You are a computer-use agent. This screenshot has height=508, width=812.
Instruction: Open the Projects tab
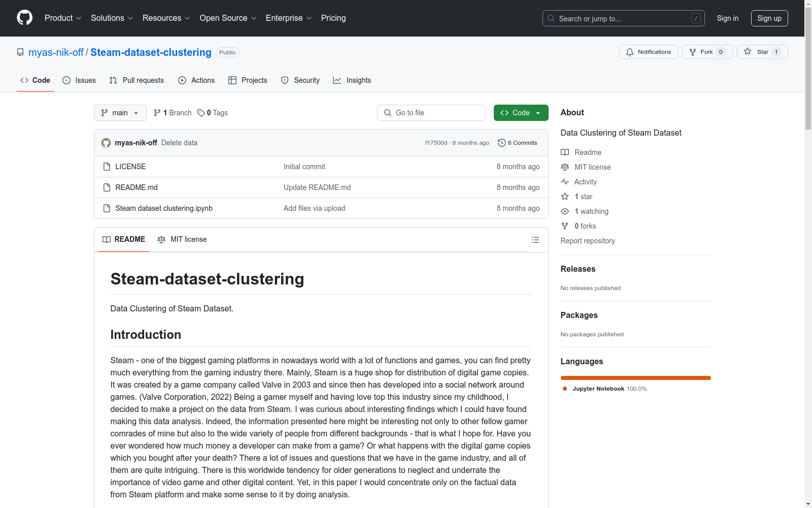tap(248, 80)
